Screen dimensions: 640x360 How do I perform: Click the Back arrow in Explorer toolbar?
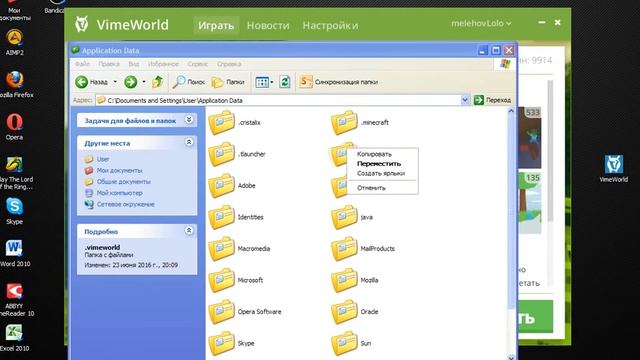point(82,82)
